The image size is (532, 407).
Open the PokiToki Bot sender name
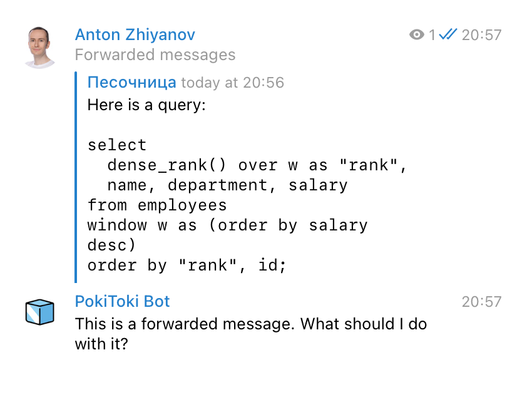click(122, 301)
